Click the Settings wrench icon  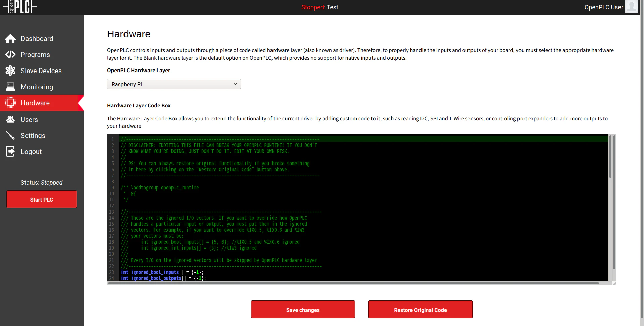pos(10,135)
